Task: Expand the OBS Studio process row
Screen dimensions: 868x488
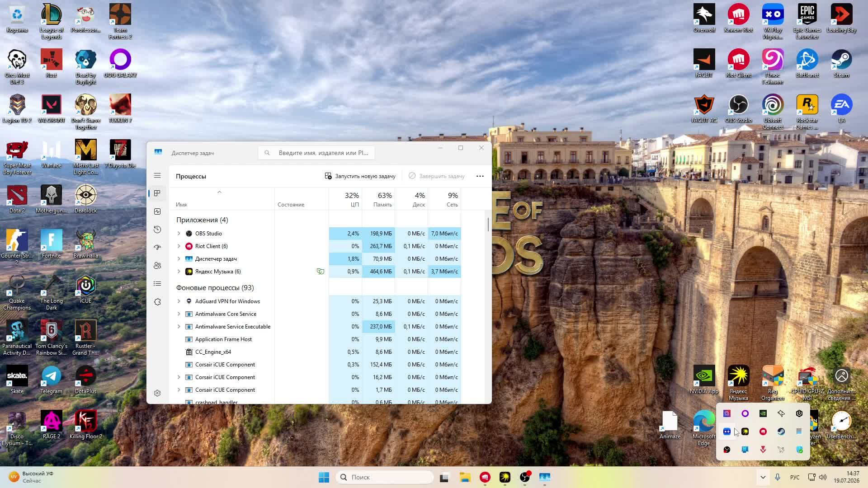Action: [179, 234]
